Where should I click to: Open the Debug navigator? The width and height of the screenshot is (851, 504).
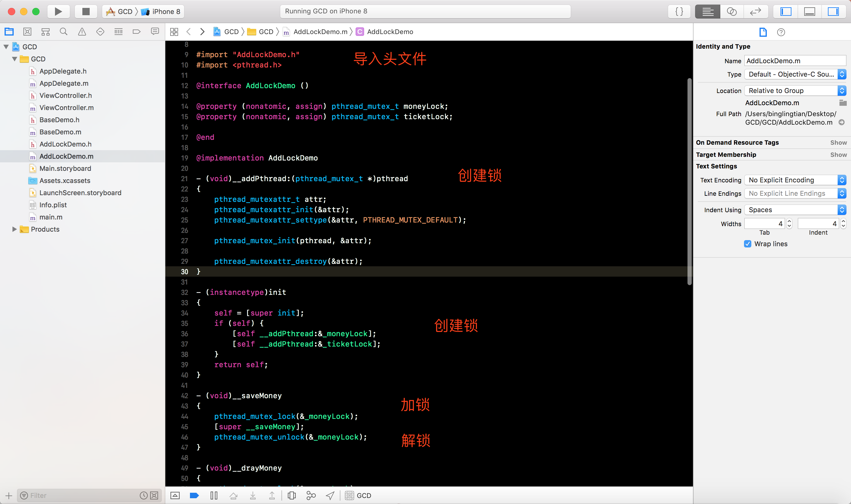(119, 32)
